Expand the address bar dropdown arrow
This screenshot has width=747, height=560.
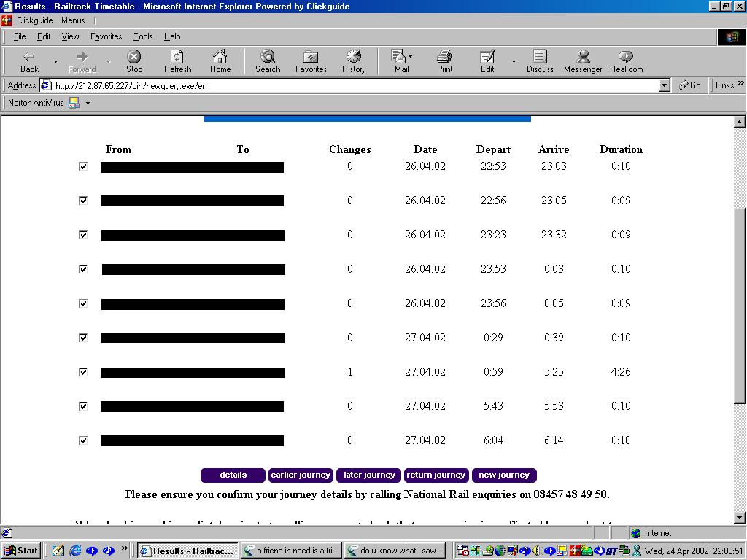pyautogui.click(x=664, y=85)
